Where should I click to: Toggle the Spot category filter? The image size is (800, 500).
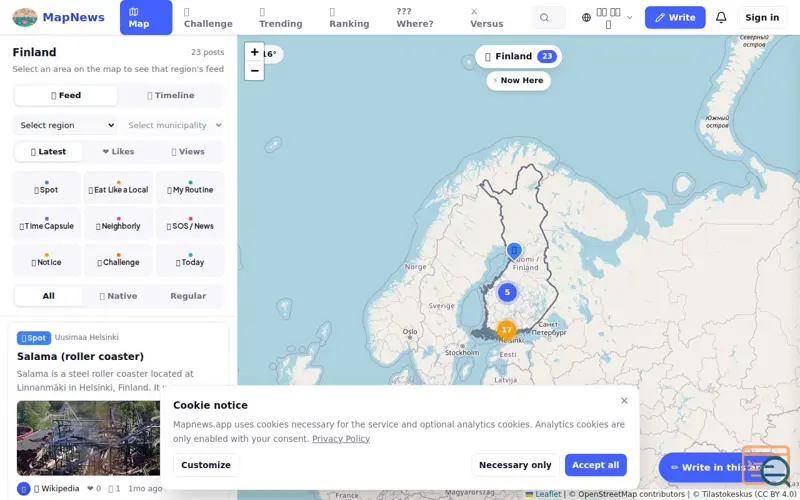(x=46, y=188)
